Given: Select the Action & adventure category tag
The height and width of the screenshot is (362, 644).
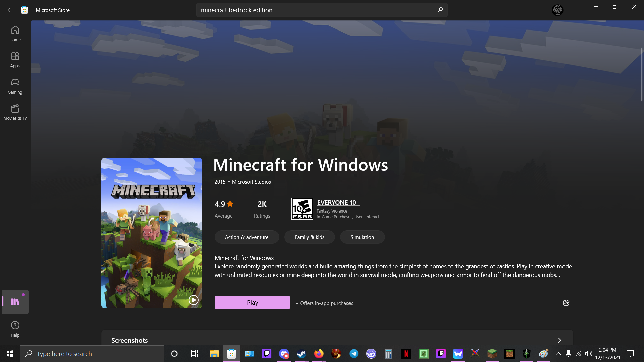Looking at the screenshot, I should click(x=247, y=237).
